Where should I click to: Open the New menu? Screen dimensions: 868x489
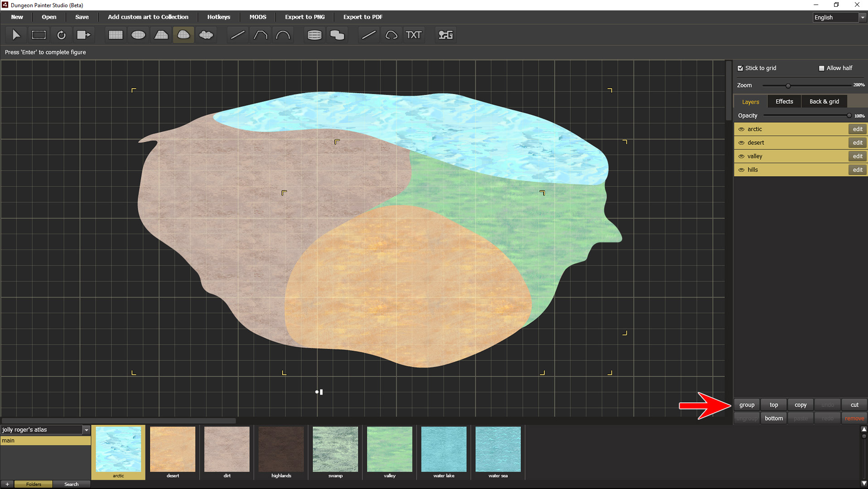[17, 17]
